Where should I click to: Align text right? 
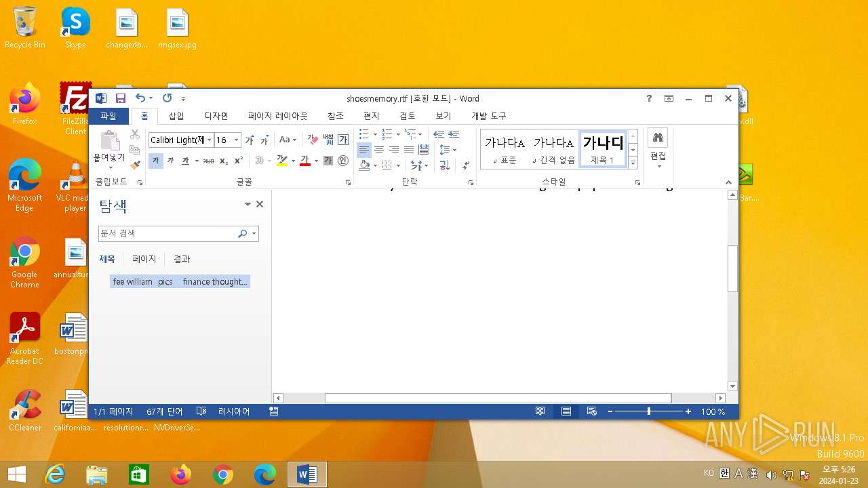point(394,150)
